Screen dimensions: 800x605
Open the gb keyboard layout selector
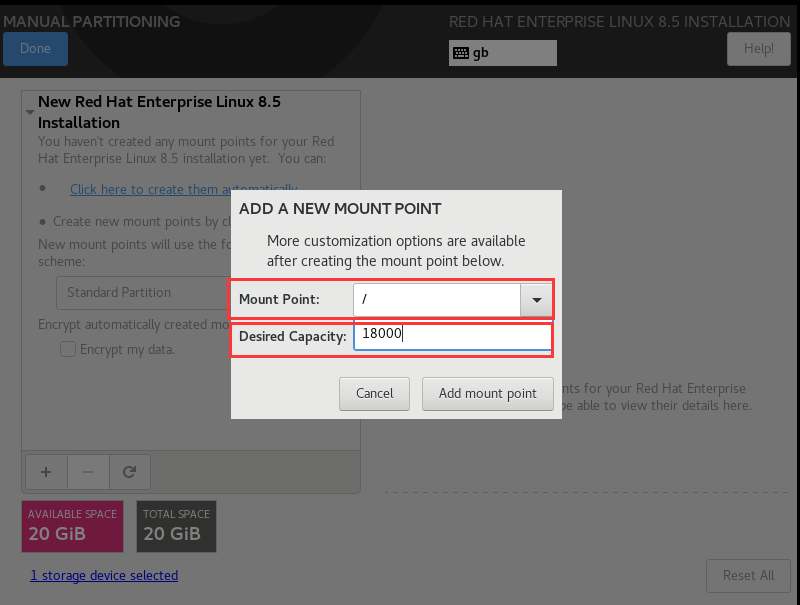click(502, 53)
